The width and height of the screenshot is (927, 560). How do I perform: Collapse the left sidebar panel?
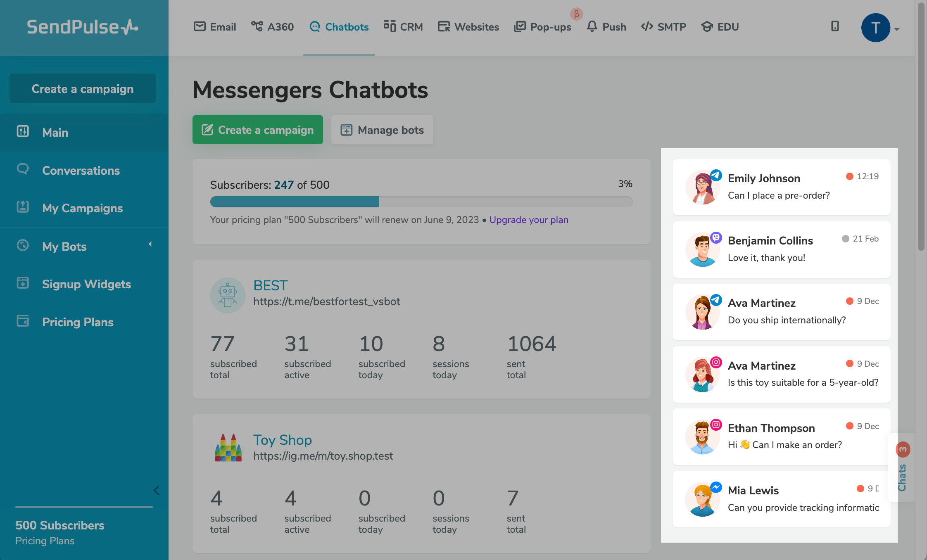pyautogui.click(x=156, y=490)
